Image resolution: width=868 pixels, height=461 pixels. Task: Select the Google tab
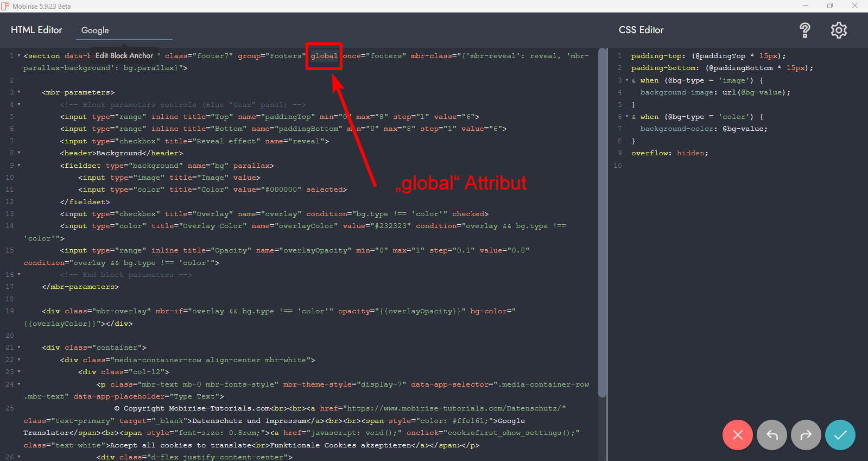[95, 30]
